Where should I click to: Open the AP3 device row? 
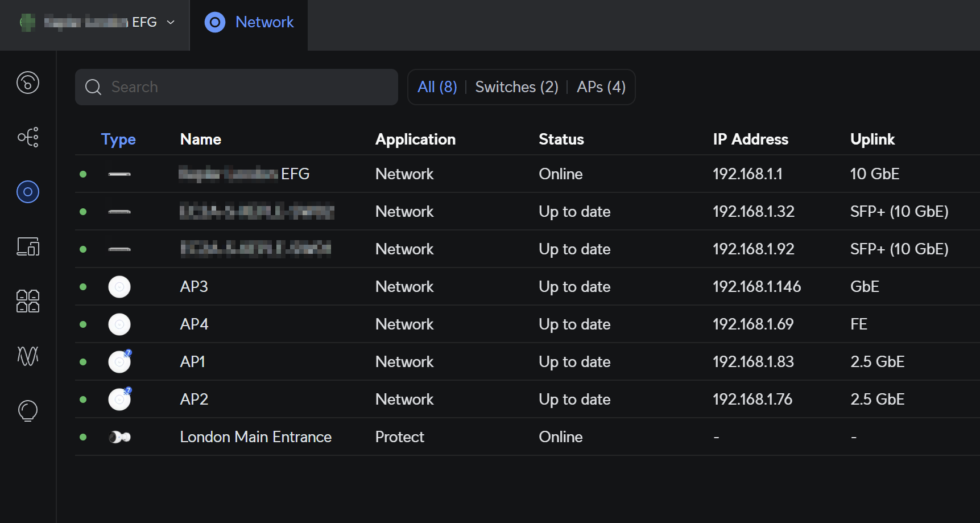click(194, 287)
